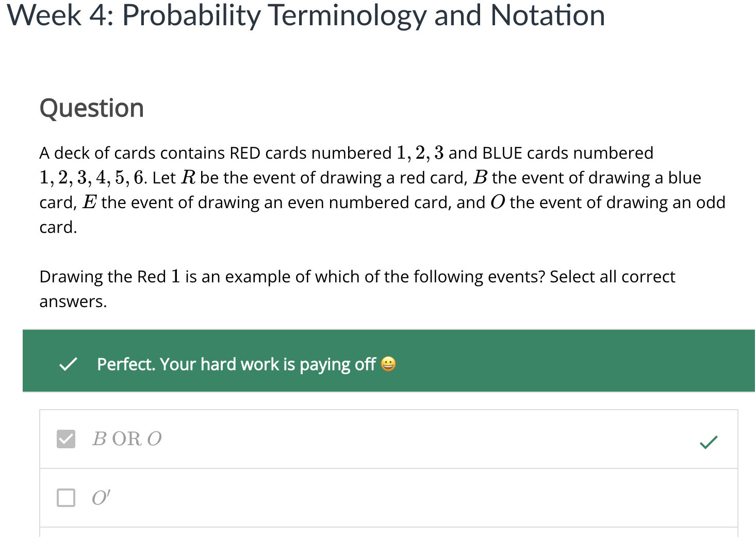Select the 'B OR O' answer label

(127, 439)
